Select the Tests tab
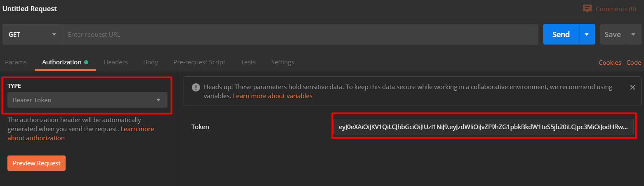Image resolution: width=644 pixels, height=186 pixels. (248, 62)
